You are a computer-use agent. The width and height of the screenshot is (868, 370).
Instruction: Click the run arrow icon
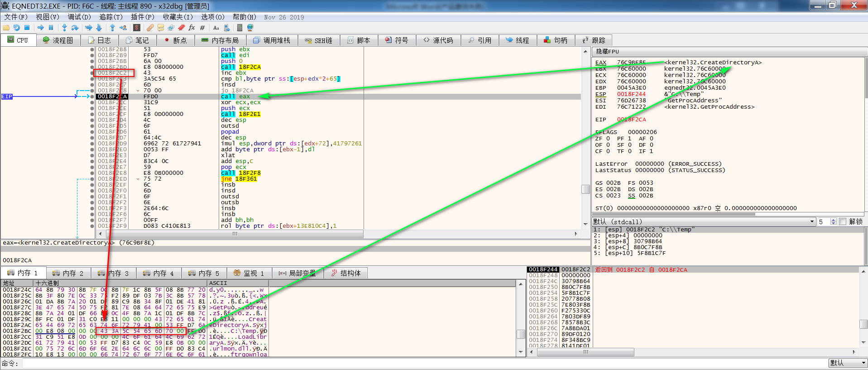(41, 28)
